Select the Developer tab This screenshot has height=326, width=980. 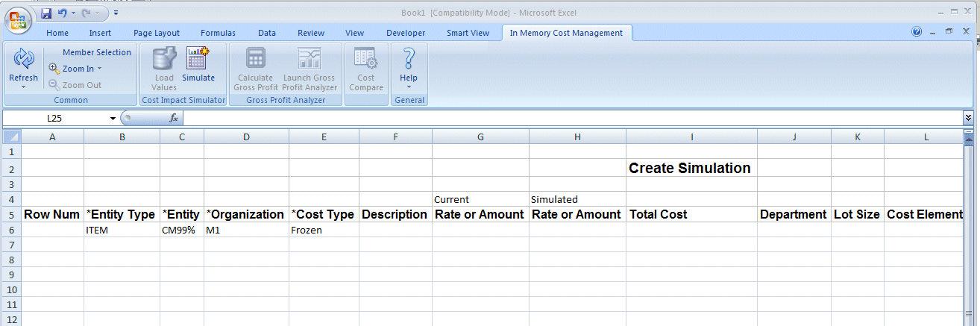[406, 33]
